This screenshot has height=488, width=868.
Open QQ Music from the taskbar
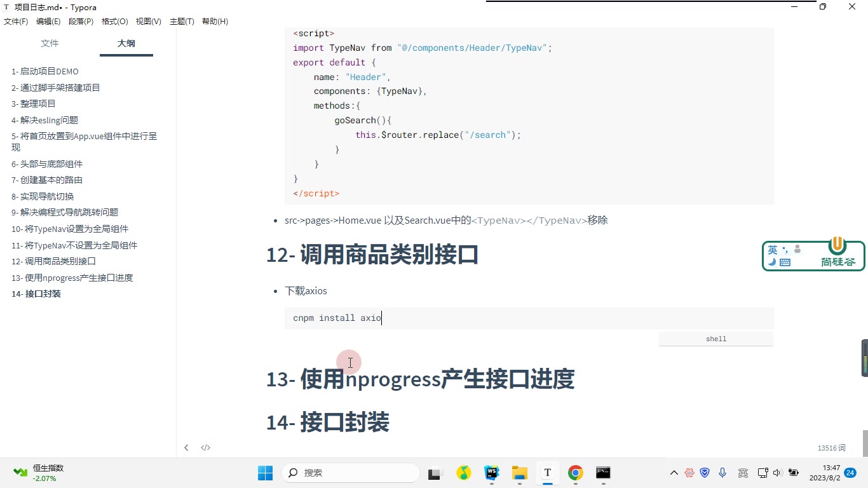click(x=464, y=473)
